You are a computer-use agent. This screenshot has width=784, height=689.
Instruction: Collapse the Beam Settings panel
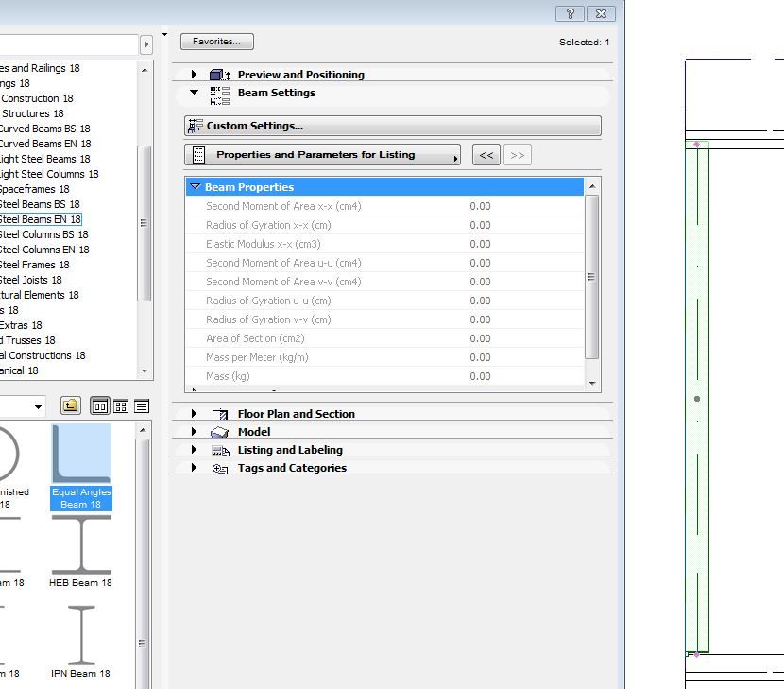pos(195,93)
